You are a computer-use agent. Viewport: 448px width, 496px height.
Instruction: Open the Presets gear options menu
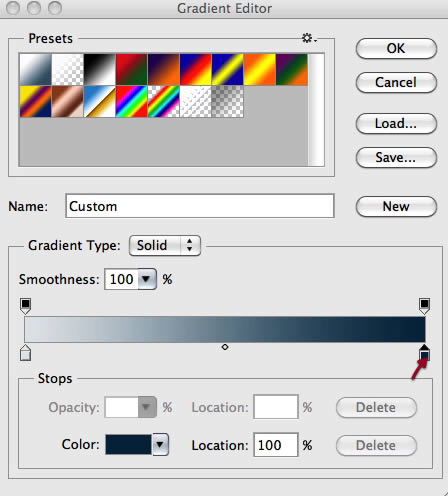pos(309,38)
